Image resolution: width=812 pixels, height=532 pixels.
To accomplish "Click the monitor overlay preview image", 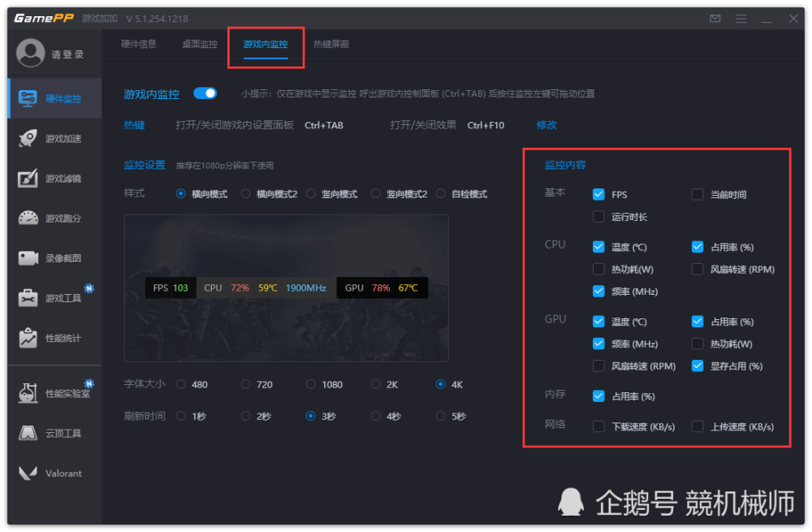I will [x=287, y=288].
